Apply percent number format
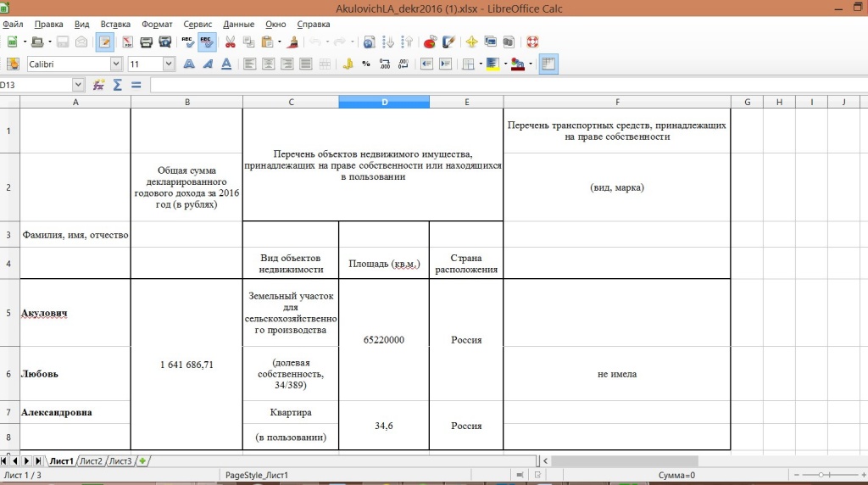This screenshot has width=868, height=485. click(x=366, y=64)
